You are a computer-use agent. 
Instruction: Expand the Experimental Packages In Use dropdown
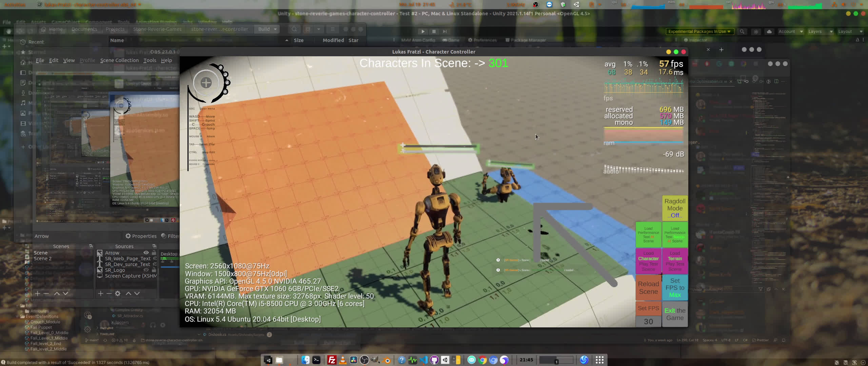click(699, 32)
